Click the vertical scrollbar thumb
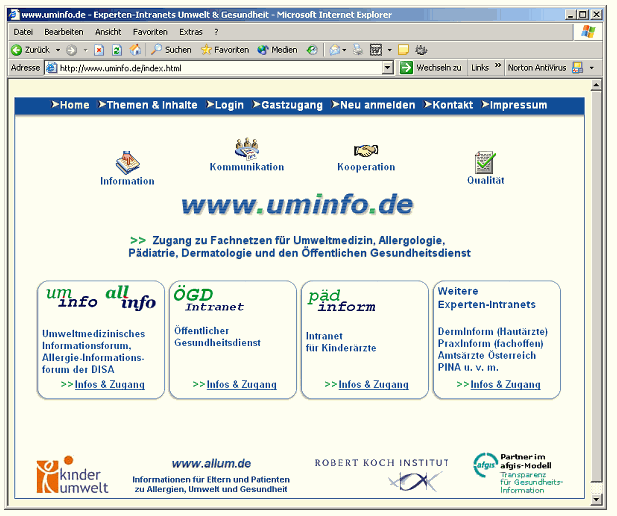This screenshot has height=516, width=617. [597, 286]
